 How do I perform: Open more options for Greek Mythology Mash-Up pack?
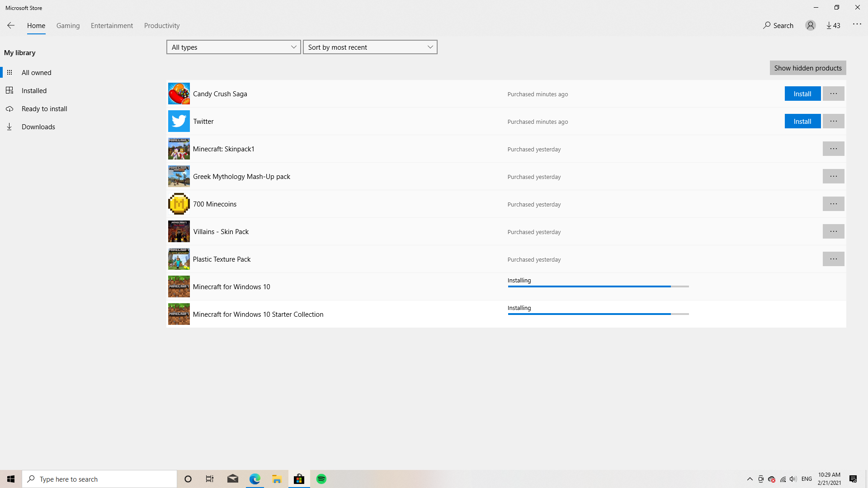coord(834,177)
